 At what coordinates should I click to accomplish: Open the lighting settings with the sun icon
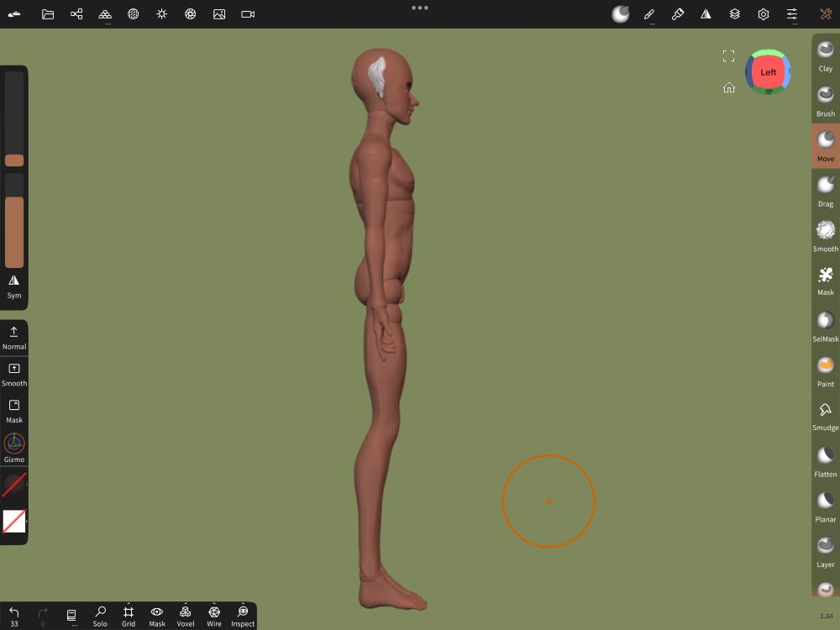(161, 13)
